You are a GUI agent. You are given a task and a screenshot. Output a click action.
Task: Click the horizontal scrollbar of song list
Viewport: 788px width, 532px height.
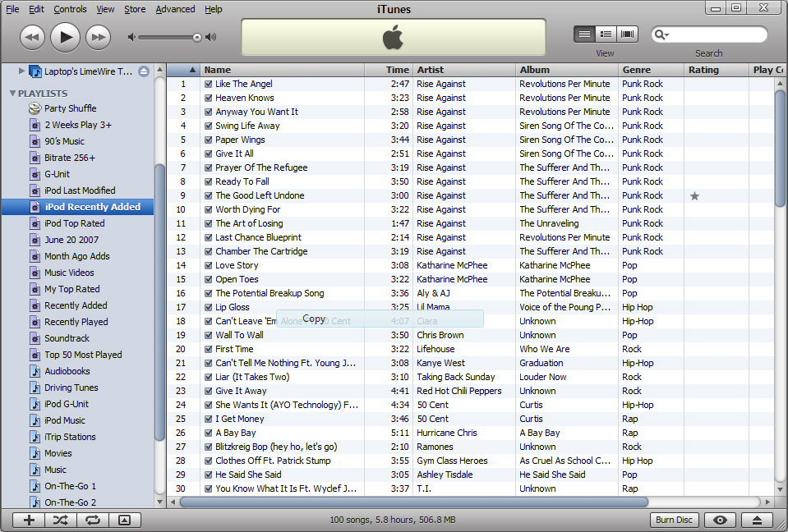(x=414, y=502)
